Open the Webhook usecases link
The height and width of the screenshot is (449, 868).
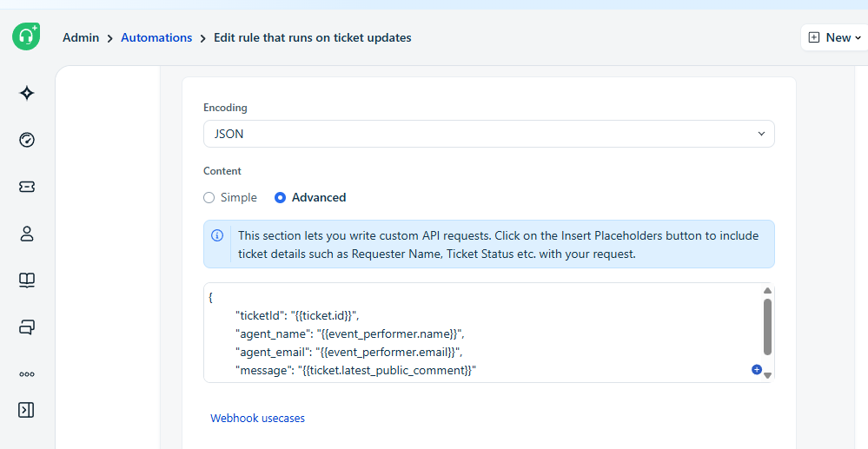[x=257, y=418]
